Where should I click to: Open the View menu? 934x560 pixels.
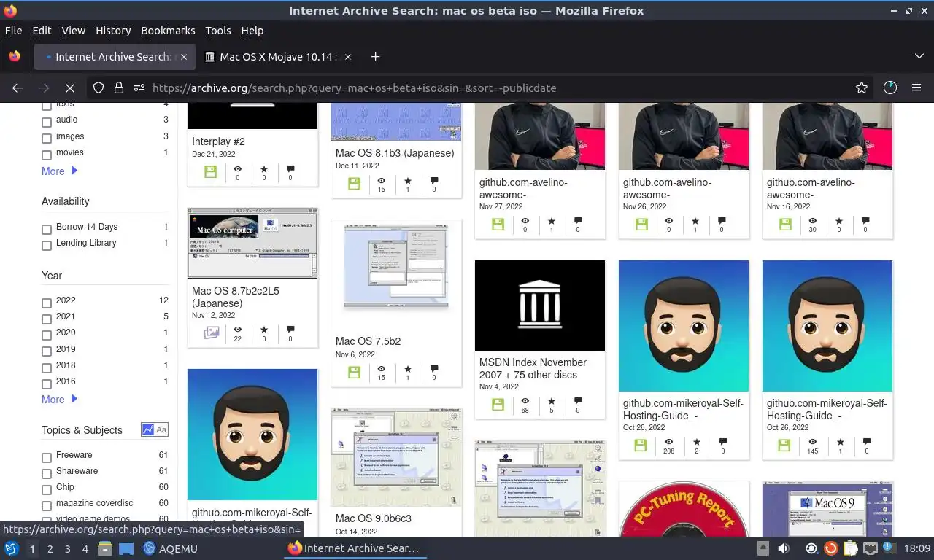(x=73, y=31)
